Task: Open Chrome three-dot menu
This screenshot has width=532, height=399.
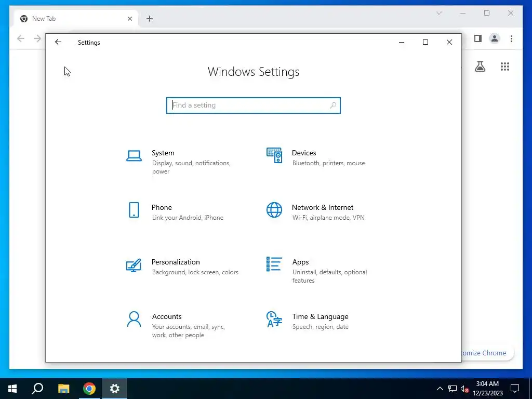Action: point(511,38)
